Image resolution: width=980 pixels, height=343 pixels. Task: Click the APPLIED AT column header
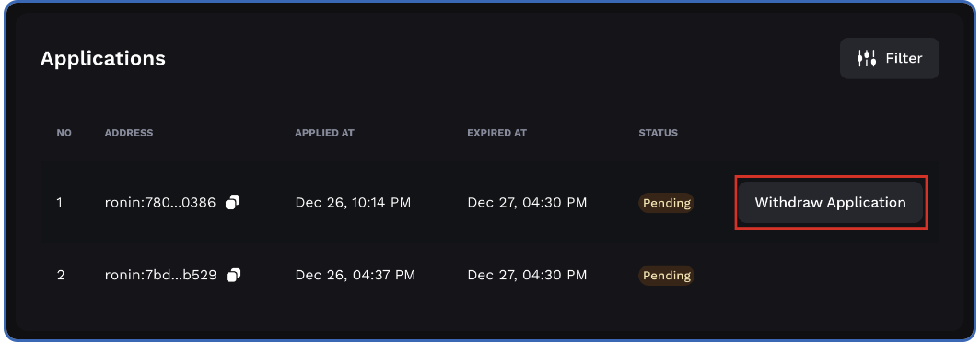[324, 133]
